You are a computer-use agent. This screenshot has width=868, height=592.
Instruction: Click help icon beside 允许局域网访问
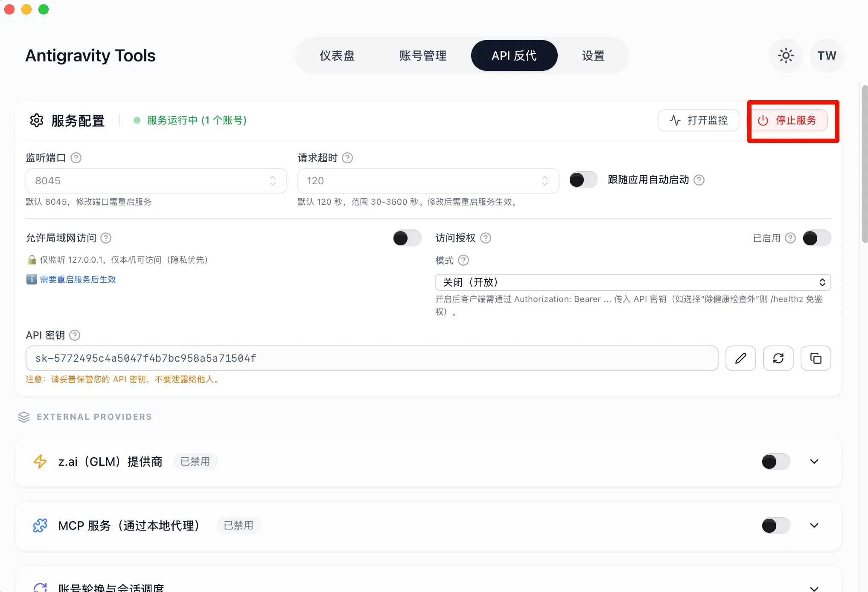point(106,238)
